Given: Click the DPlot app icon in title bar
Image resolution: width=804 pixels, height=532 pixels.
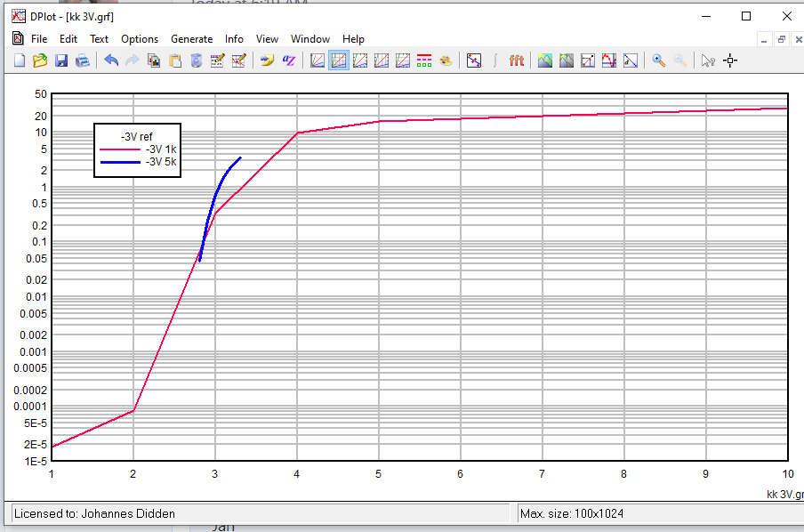Looking at the screenshot, I should click(19, 16).
